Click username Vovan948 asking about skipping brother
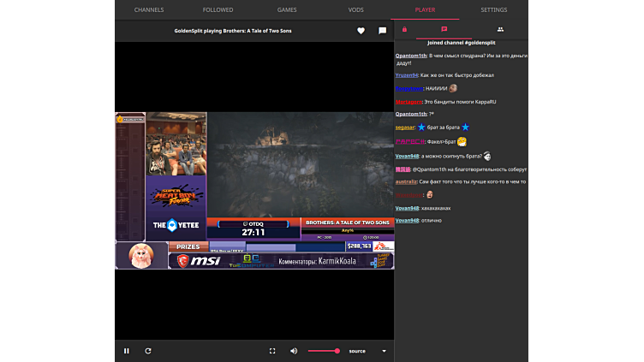The width and height of the screenshot is (644, 362). coord(407,157)
